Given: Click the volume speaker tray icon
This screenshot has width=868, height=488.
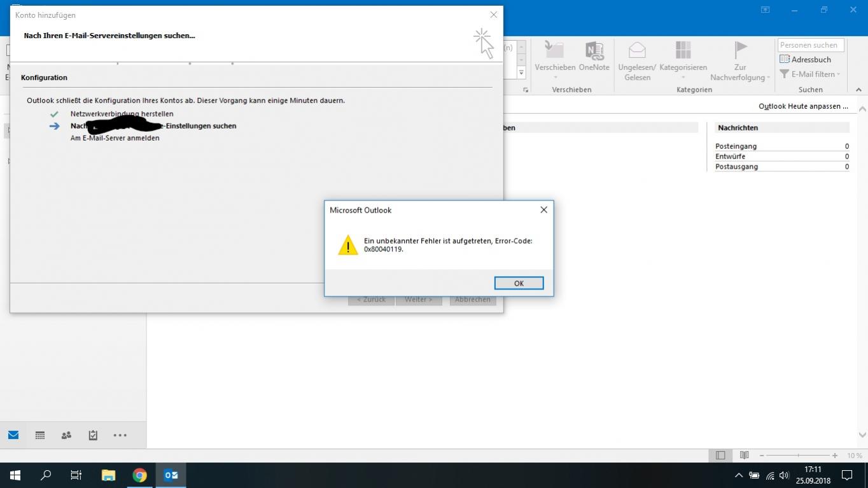Looking at the screenshot, I should click(784, 475).
